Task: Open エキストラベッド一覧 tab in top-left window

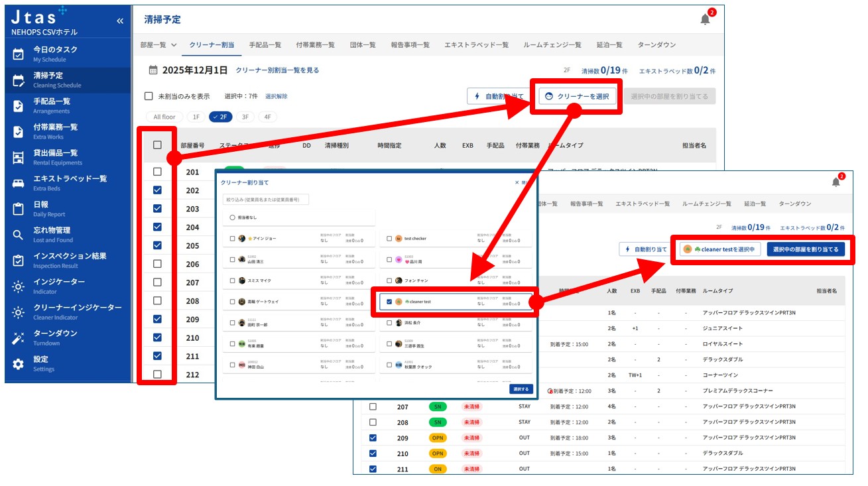Action: point(476,44)
